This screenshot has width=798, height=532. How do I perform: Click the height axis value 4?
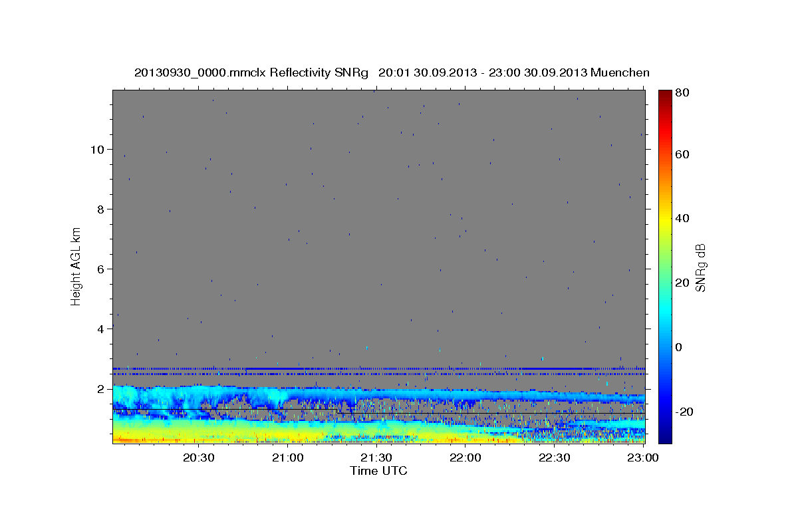(102, 329)
